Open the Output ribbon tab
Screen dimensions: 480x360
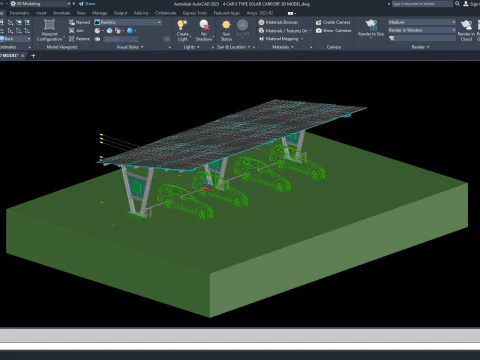[x=120, y=13]
